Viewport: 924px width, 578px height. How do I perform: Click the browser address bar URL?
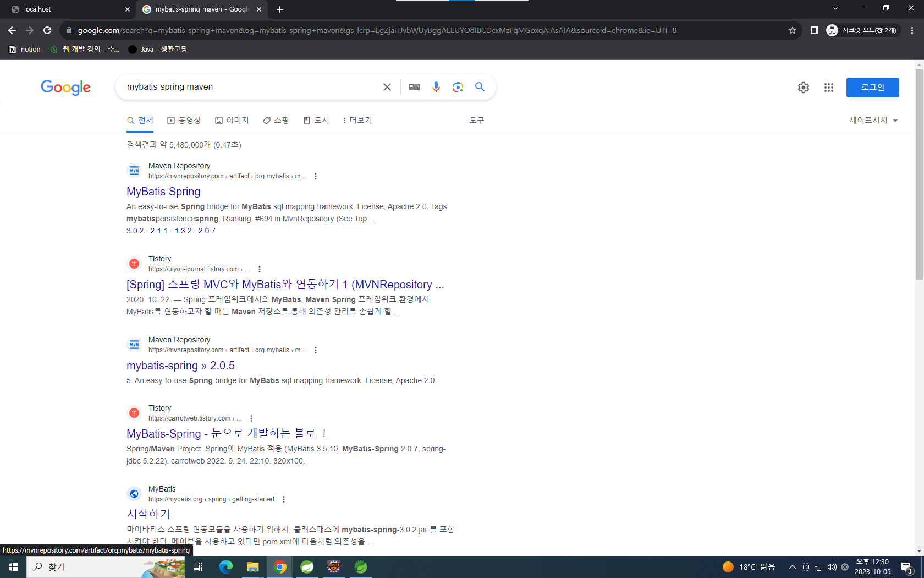point(377,30)
